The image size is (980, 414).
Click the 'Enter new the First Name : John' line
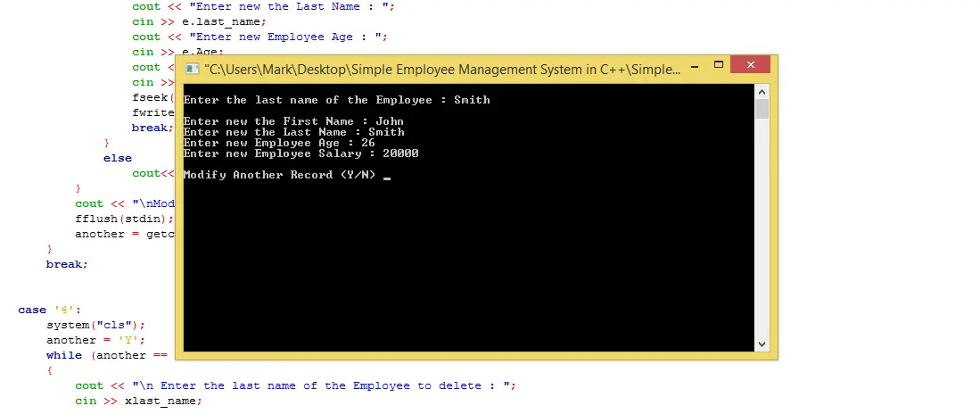pos(292,121)
